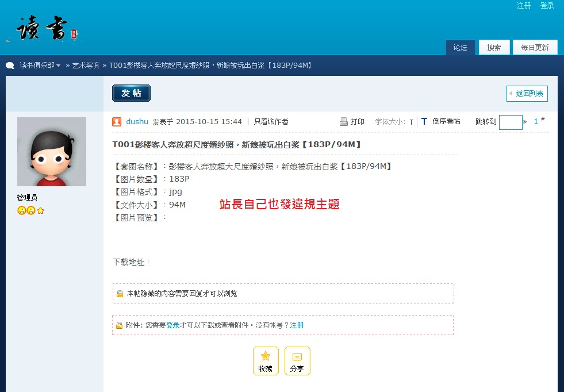Click the printer icon to print
The image size is (564, 392).
pos(344,122)
